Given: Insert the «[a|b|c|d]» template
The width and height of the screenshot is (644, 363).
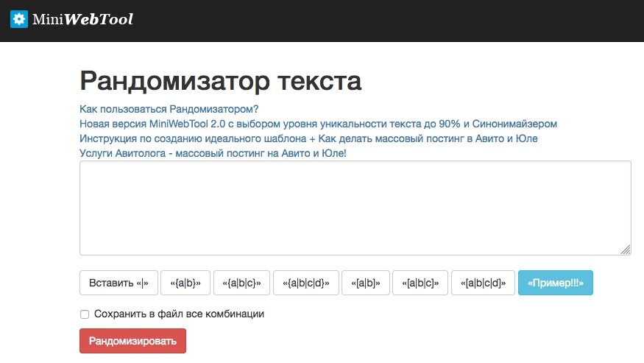Looking at the screenshot, I should (x=483, y=283).
